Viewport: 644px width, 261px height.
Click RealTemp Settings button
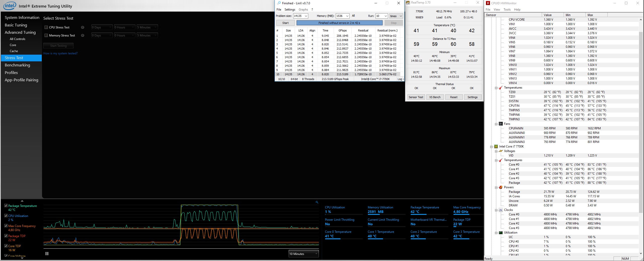coord(472,97)
